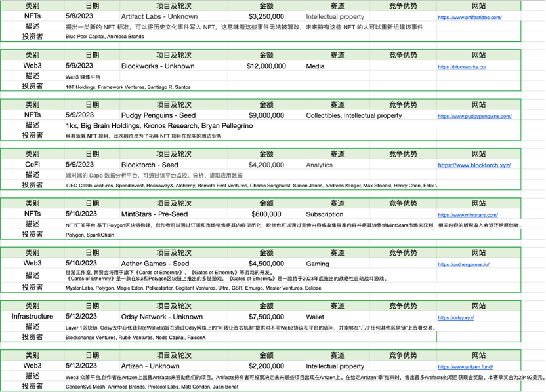Click the Aether Games - Seed cell
546x392 pixels.
(174, 264)
